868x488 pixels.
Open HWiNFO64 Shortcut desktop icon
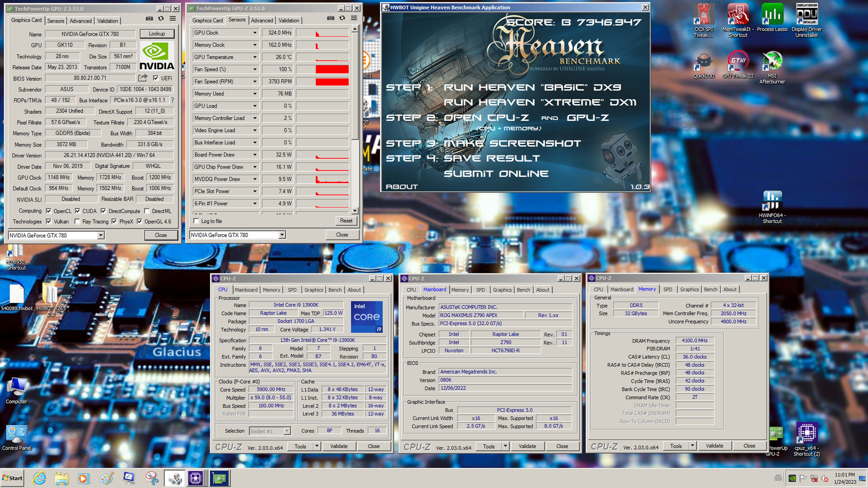coord(772,207)
